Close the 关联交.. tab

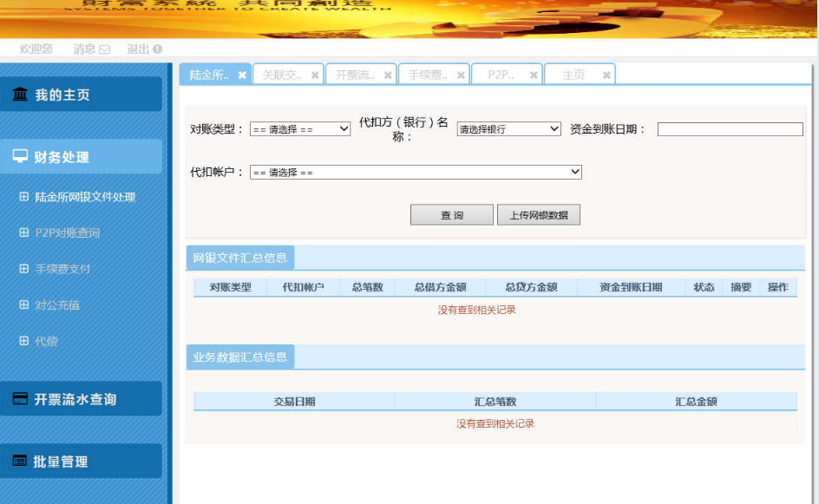pyautogui.click(x=313, y=74)
